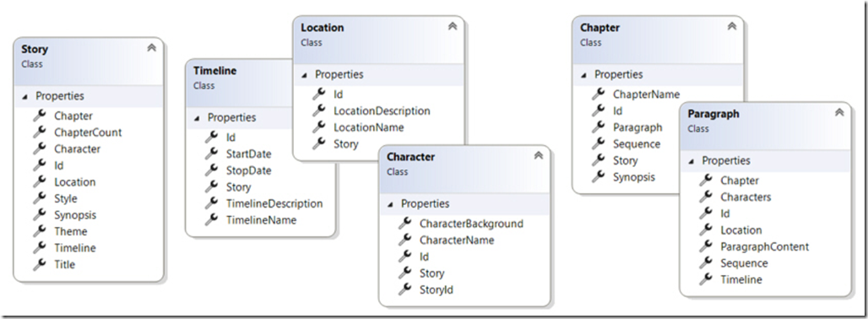Click wrench icon beside ParagraphContent
The image size is (868, 319).
(x=706, y=246)
